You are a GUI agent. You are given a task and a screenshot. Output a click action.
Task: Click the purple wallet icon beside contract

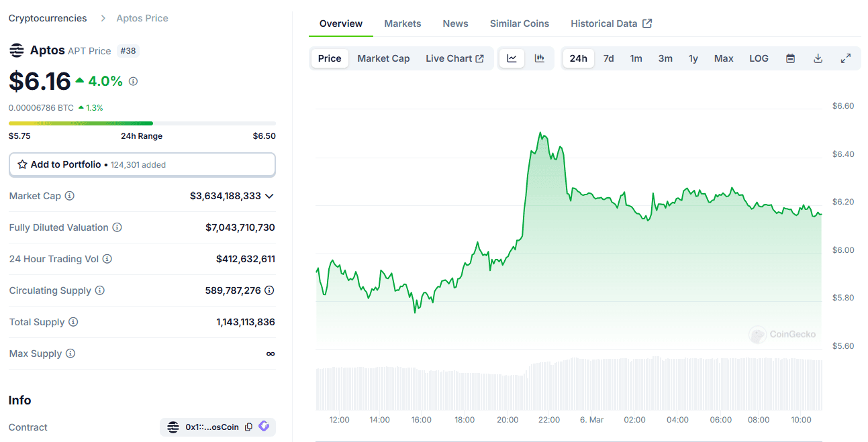pyautogui.click(x=264, y=427)
